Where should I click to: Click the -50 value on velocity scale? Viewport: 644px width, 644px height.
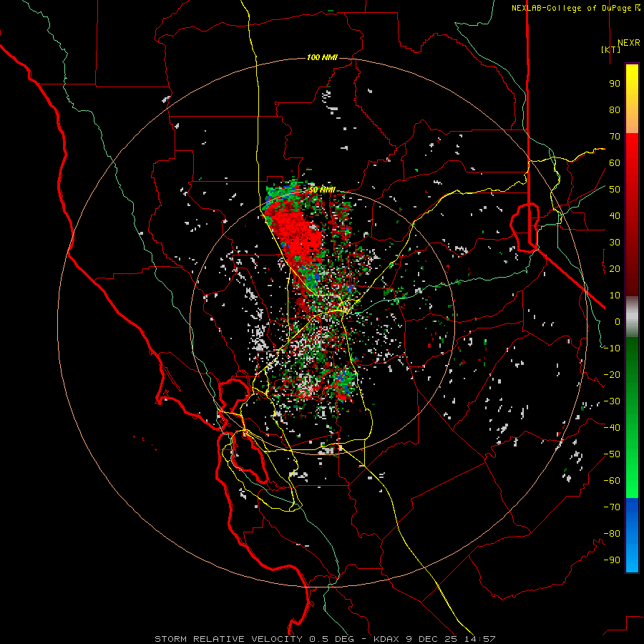tap(612, 454)
